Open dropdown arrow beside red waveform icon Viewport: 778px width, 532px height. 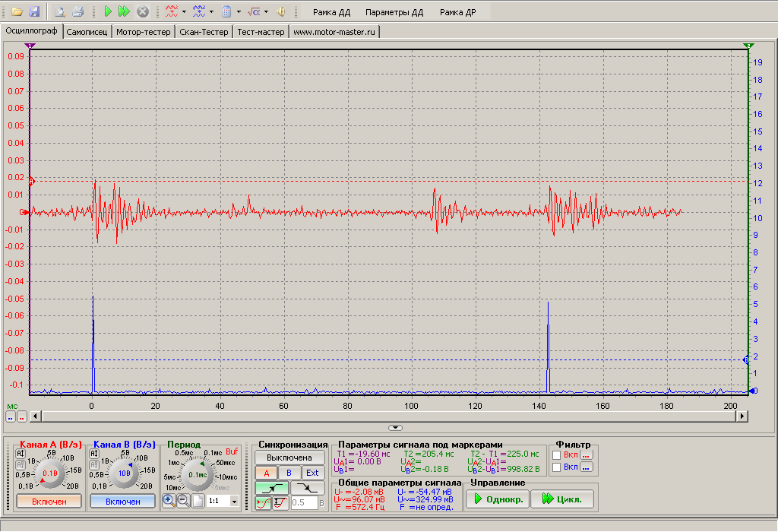pyautogui.click(x=184, y=12)
